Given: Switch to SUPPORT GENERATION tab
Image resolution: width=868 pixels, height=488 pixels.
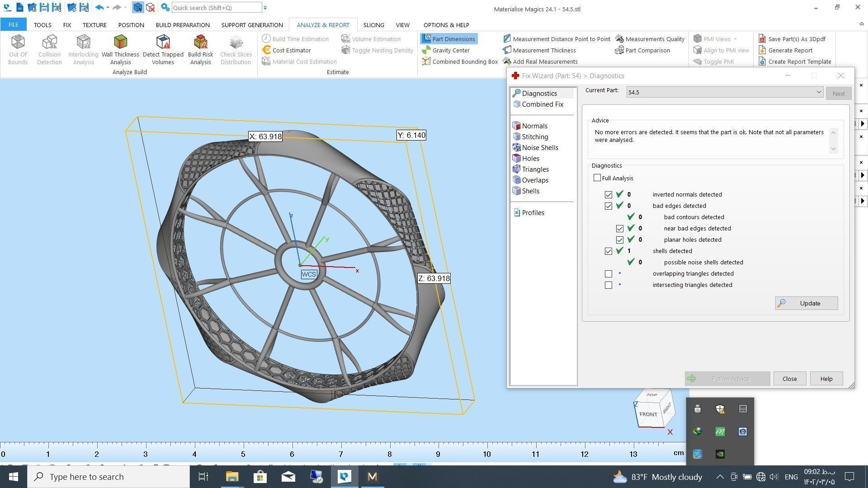Looking at the screenshot, I should pyautogui.click(x=252, y=25).
